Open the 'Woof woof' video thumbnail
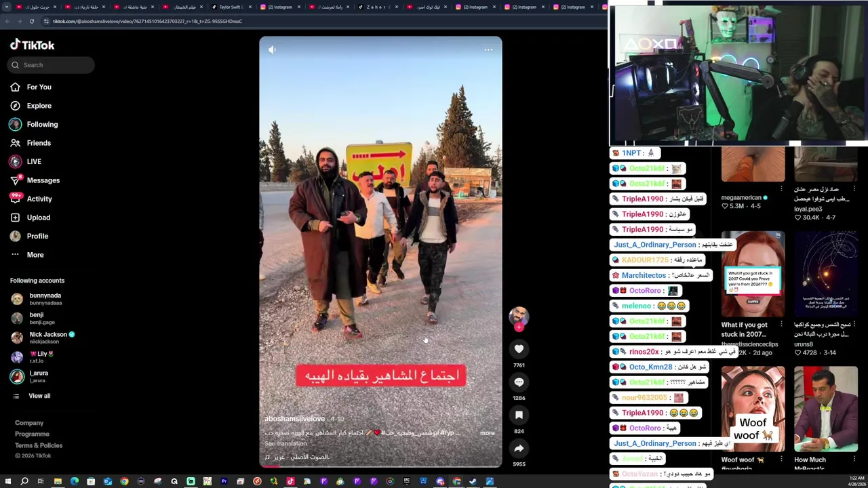Screen dimensions: 868x488 pos(753,409)
